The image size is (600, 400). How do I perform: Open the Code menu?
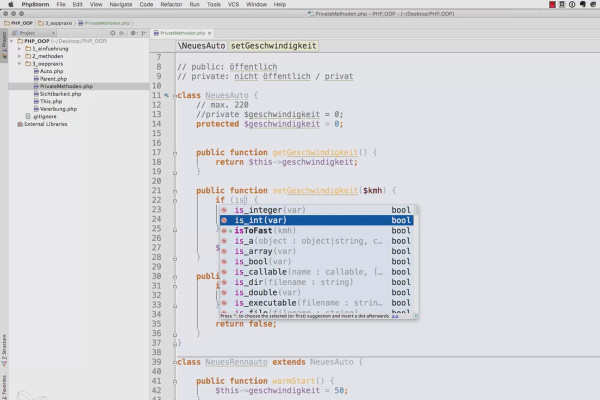pyautogui.click(x=146, y=5)
